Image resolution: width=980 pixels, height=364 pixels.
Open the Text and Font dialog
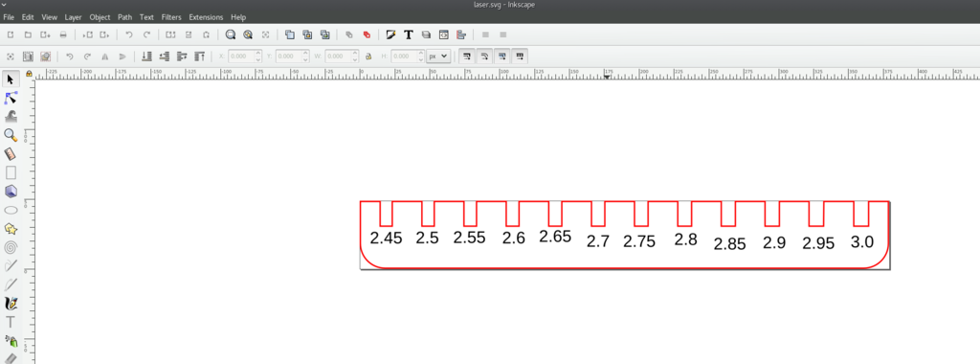click(409, 35)
